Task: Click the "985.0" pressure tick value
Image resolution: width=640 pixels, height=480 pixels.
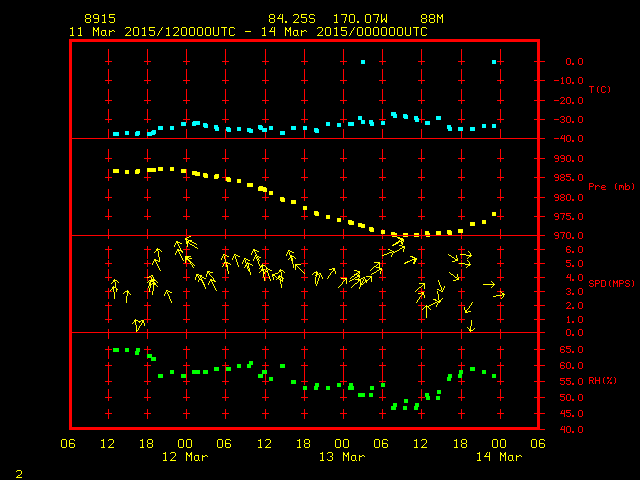Action: pyautogui.click(x=569, y=178)
